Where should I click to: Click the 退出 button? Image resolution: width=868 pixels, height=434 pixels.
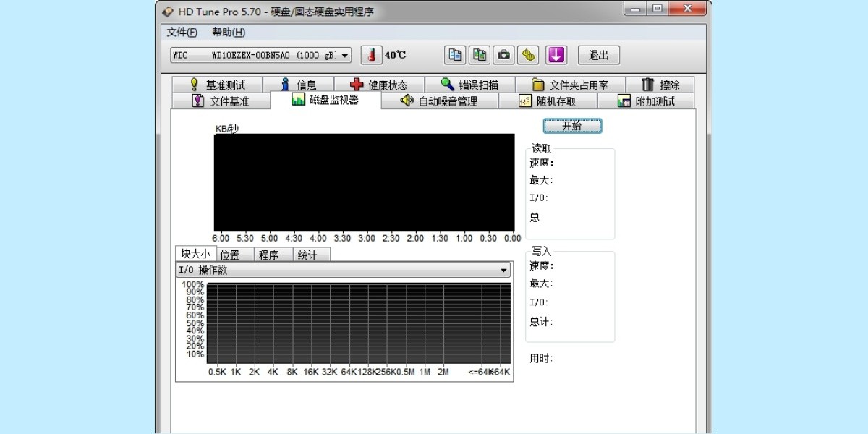(598, 55)
